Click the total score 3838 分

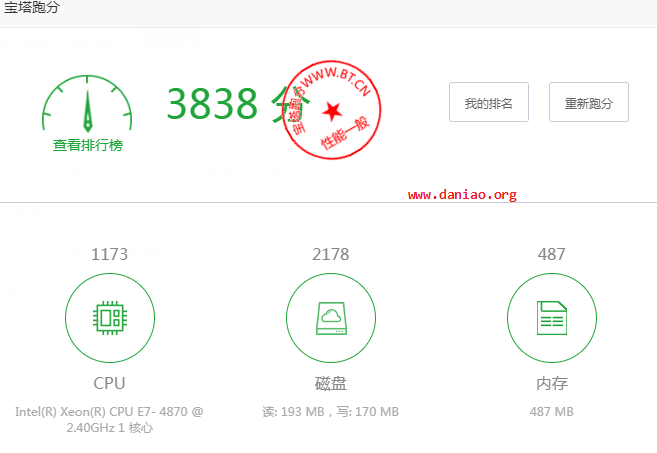[239, 104]
